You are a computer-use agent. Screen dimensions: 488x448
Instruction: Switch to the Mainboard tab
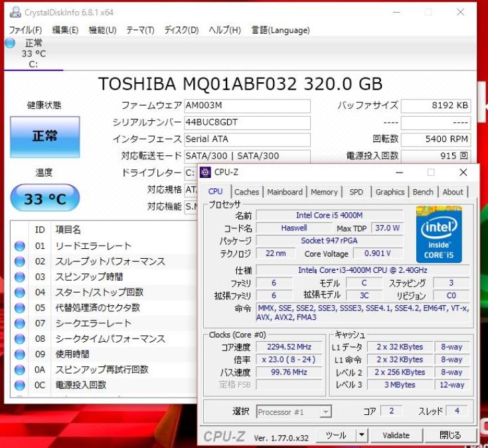[x=285, y=192]
